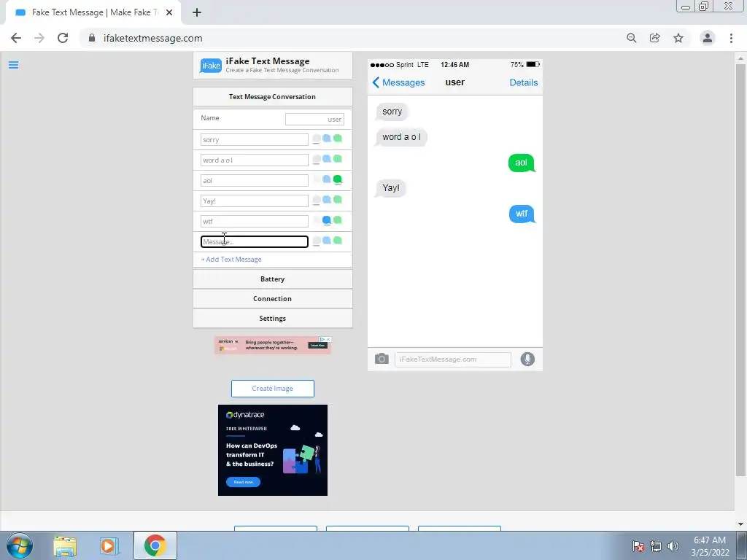Set 'Yay!' message to gray bubble

tap(317, 201)
